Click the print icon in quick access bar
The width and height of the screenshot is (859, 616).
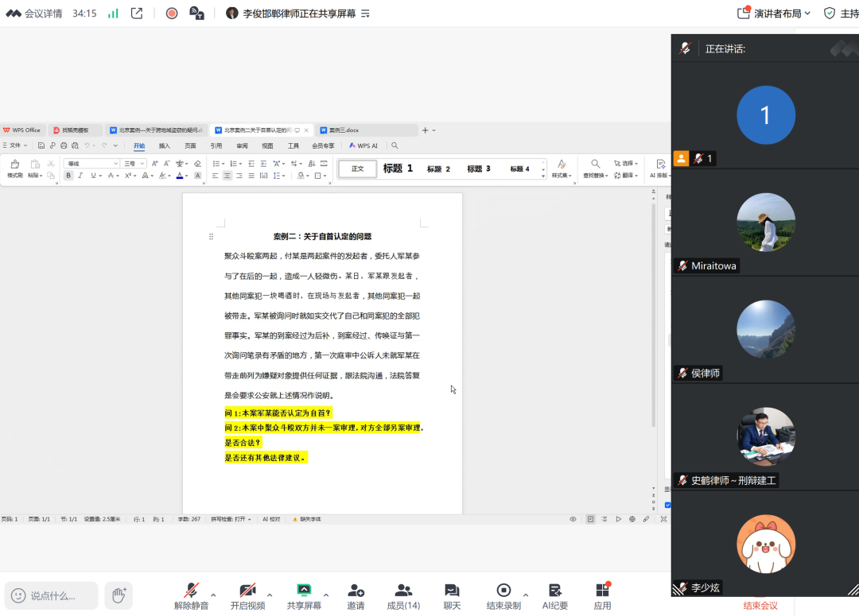pos(64,145)
